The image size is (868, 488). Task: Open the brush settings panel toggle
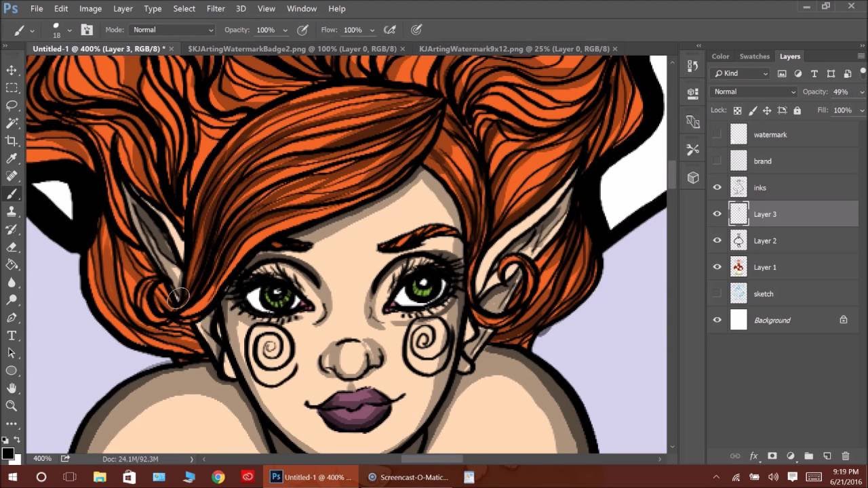[87, 30]
